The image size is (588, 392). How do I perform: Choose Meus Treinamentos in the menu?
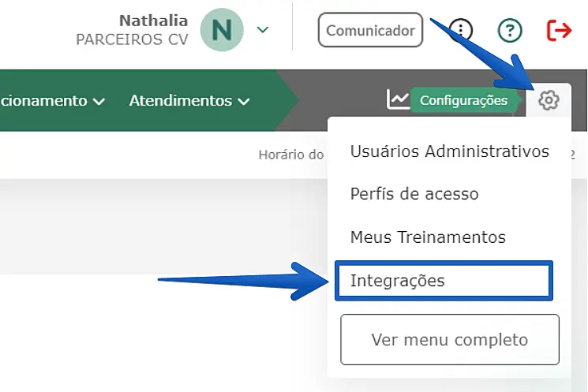tap(428, 237)
